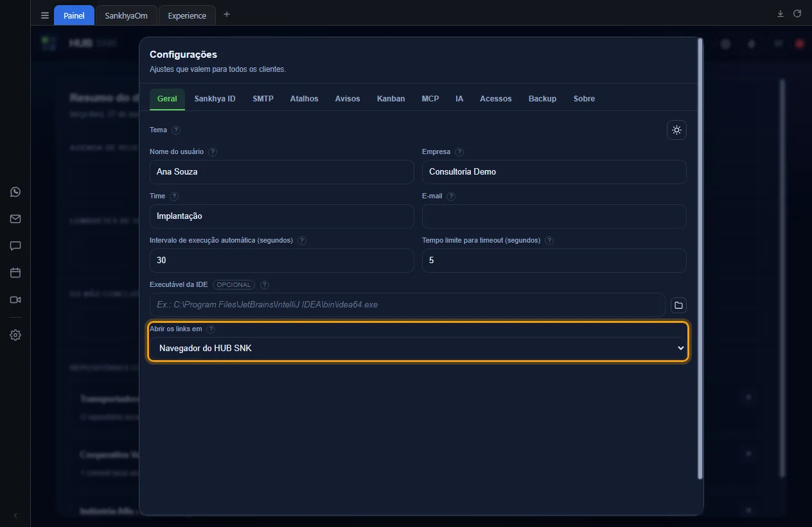Viewport: 812px width, 527px height.
Task: Select the IA tab
Action: (x=459, y=99)
